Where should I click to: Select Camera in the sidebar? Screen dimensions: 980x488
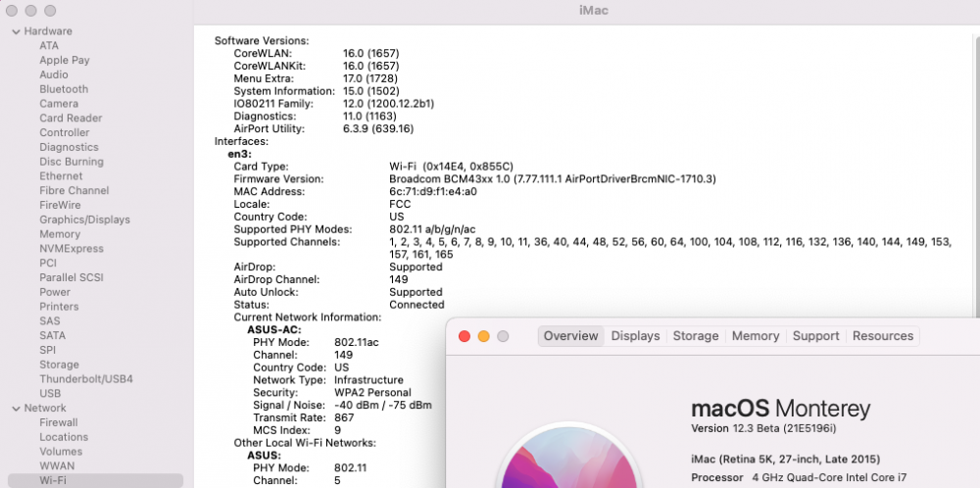click(59, 103)
